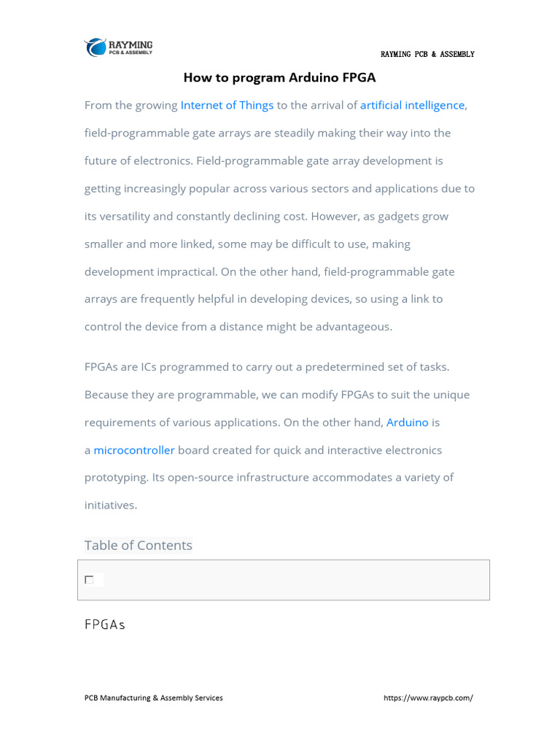The width and height of the screenshot is (560, 747).
Task: Open the raypcb.com footer URL
Action: [x=428, y=698]
